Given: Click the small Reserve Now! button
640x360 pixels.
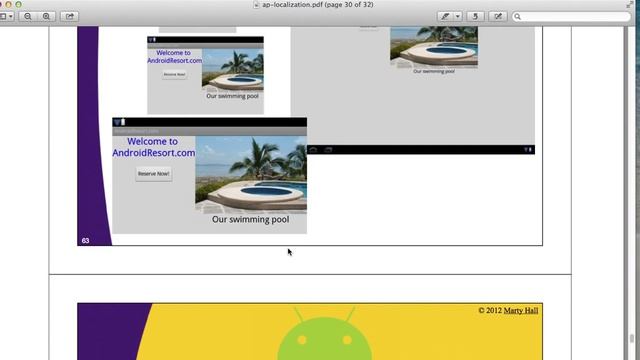Looking at the screenshot, I should [x=174, y=74].
